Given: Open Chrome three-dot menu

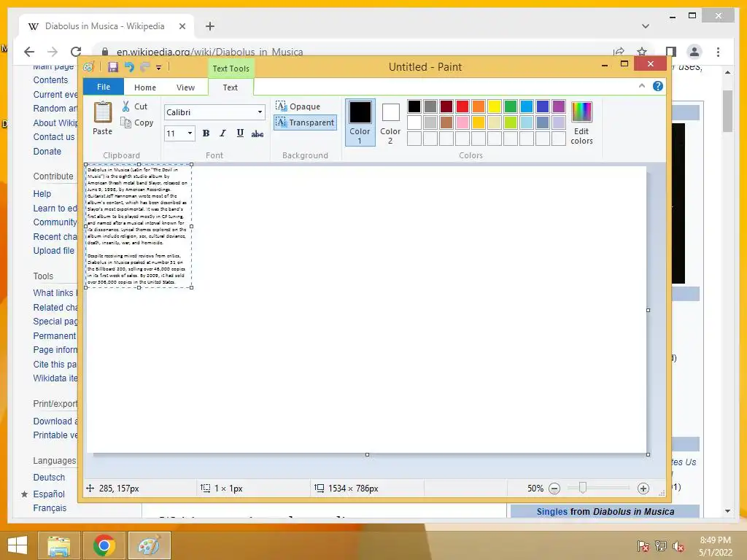Looking at the screenshot, I should [718, 52].
